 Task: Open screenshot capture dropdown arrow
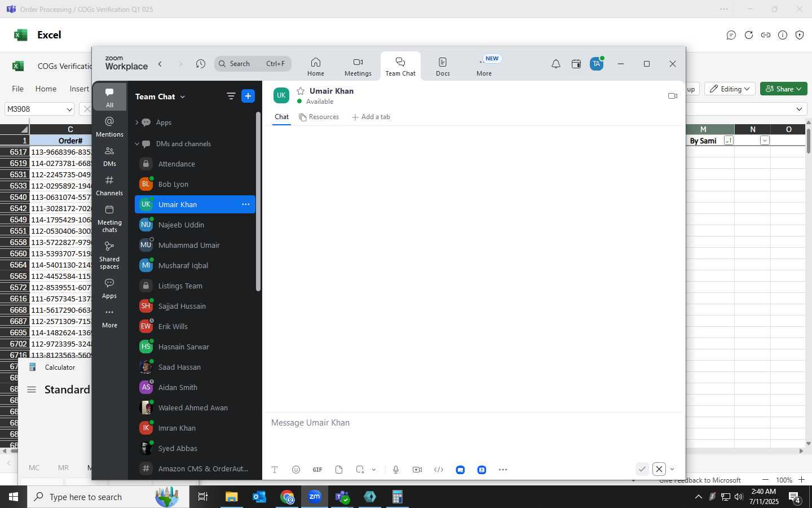pos(373,470)
